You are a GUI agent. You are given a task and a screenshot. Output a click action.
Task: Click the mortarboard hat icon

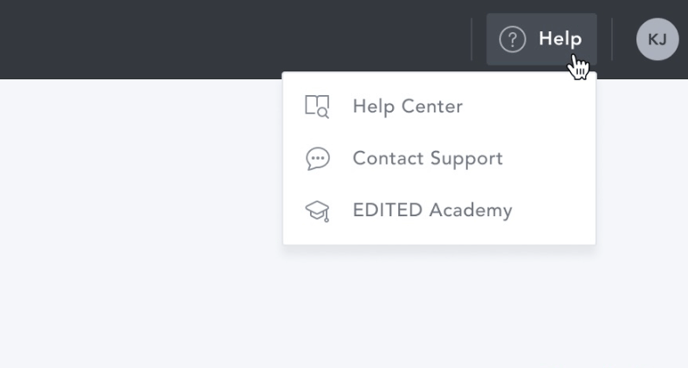tap(317, 211)
